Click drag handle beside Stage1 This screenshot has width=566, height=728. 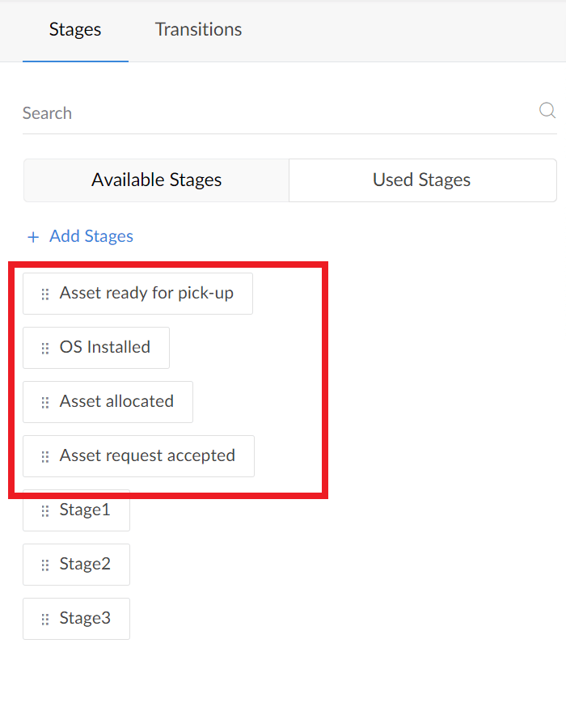(x=45, y=511)
